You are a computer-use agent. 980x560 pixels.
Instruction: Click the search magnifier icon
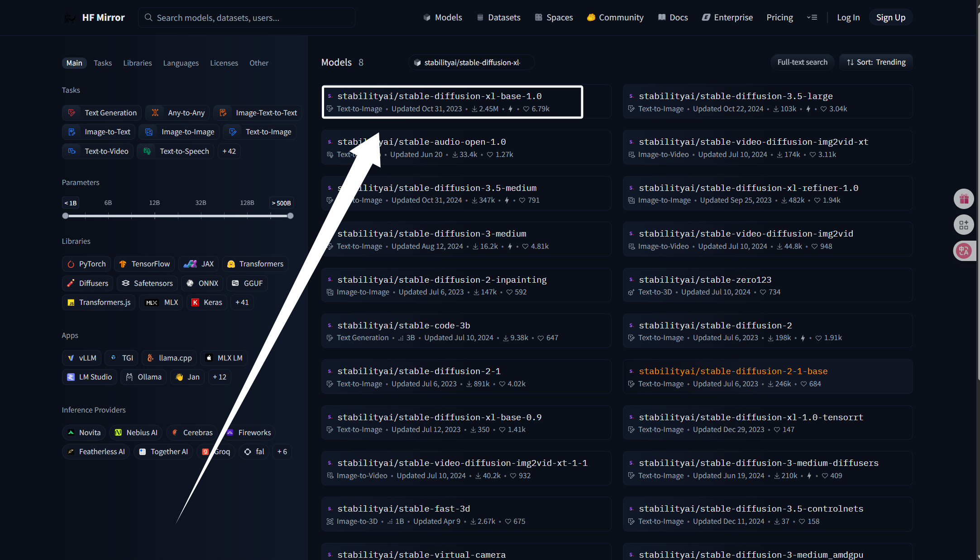pos(148,18)
